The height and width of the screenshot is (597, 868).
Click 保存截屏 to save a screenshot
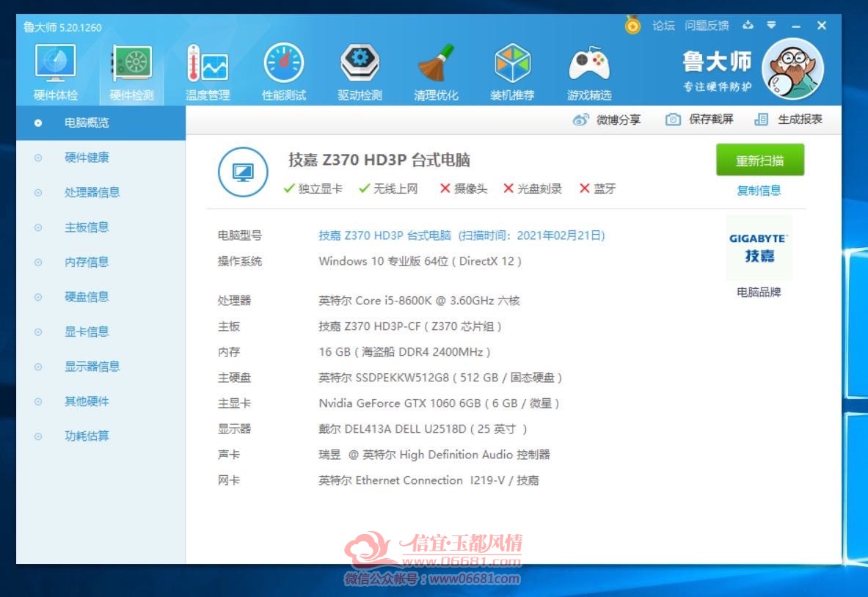tap(699, 120)
